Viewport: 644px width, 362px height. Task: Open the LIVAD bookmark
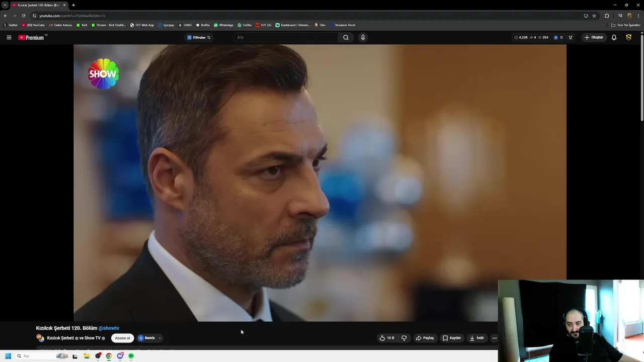coord(185,25)
